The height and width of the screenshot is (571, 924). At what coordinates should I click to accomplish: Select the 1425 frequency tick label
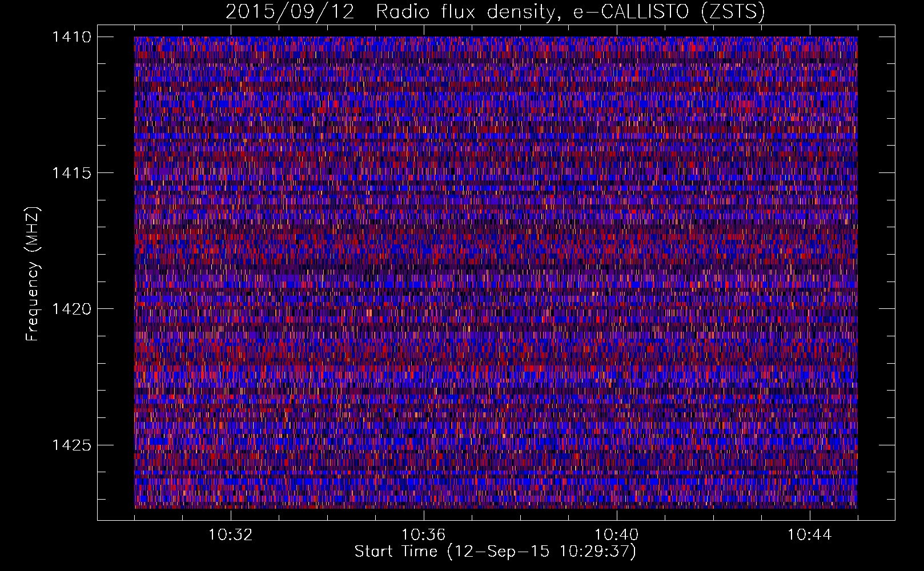point(71,445)
